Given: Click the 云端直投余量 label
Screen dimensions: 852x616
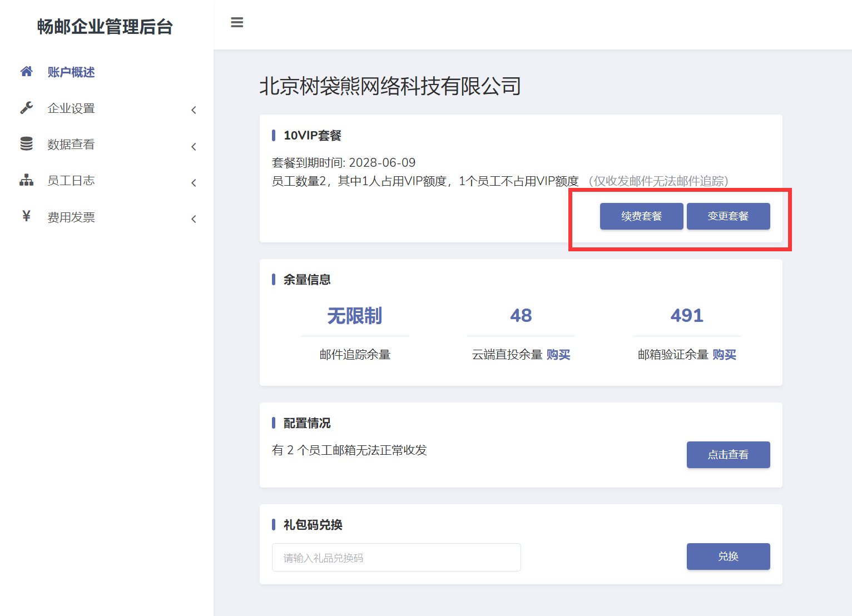Looking at the screenshot, I should (507, 355).
